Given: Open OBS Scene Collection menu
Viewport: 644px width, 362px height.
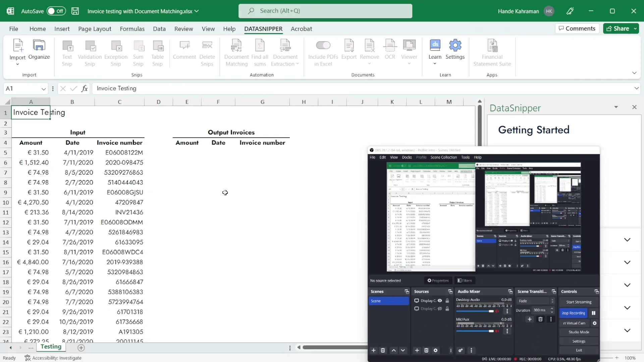Looking at the screenshot, I should point(443,157).
